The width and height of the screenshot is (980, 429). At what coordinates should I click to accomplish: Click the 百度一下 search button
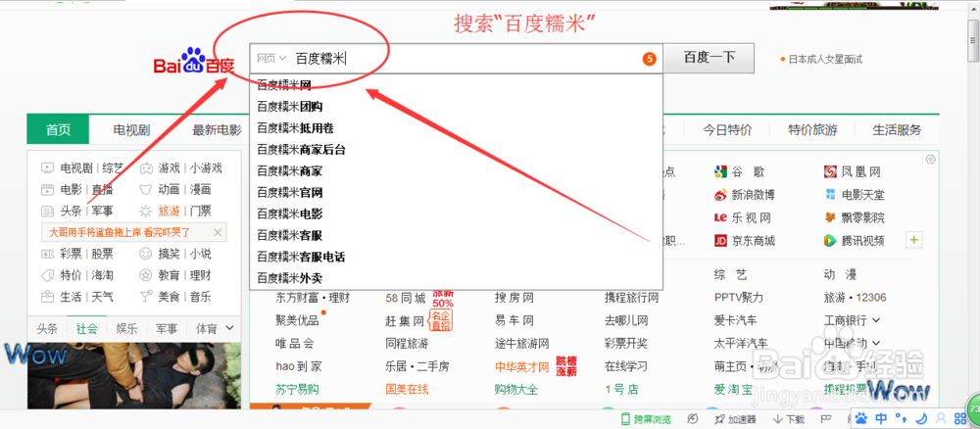[709, 58]
